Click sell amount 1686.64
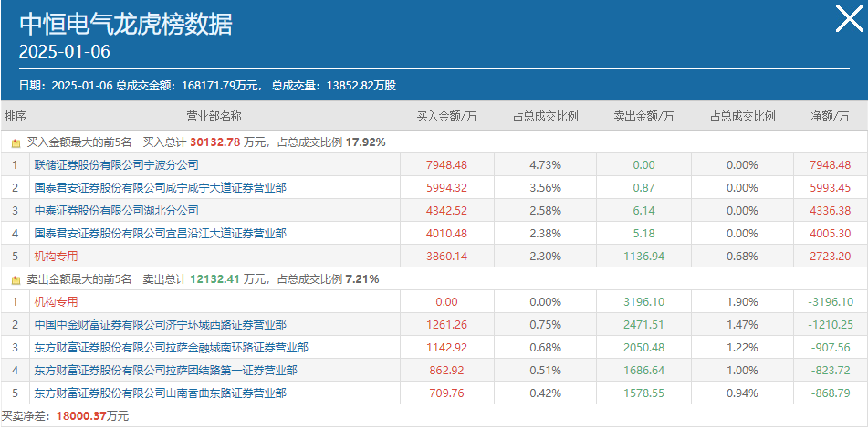 click(x=643, y=371)
